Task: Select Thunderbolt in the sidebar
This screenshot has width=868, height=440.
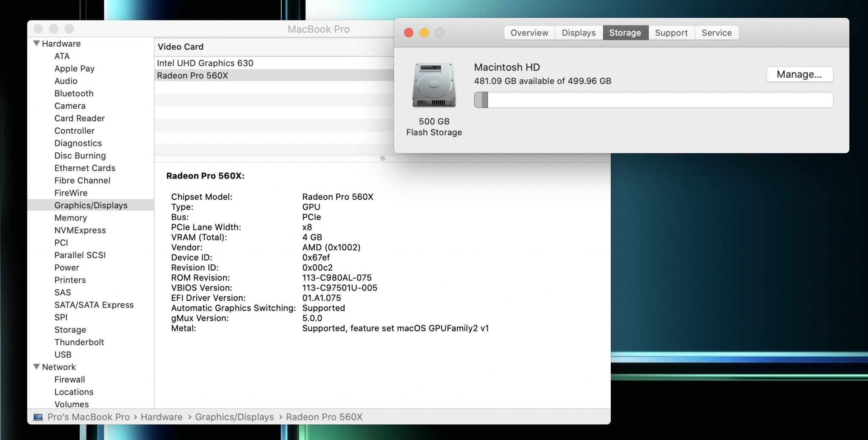Action: [x=79, y=342]
